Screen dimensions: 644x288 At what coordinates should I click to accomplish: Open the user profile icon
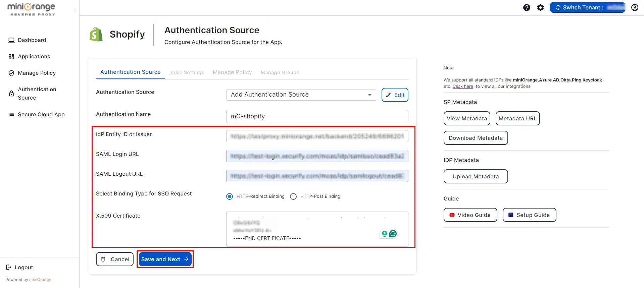pos(635,7)
